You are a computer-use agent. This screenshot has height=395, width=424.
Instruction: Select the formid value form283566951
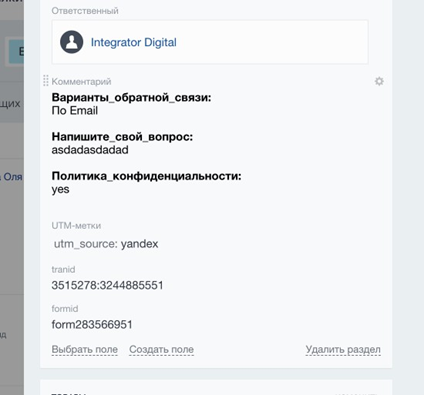point(92,325)
